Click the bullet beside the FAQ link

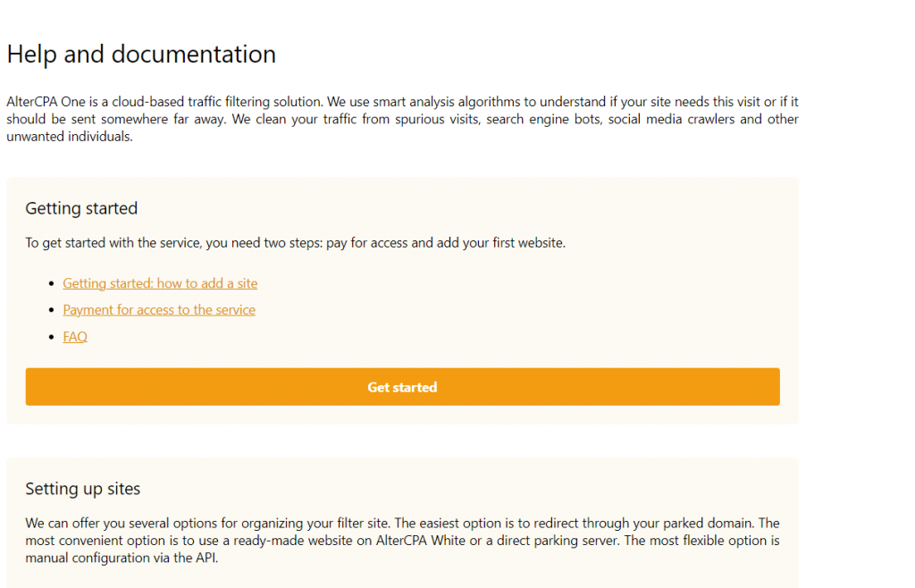click(52, 337)
